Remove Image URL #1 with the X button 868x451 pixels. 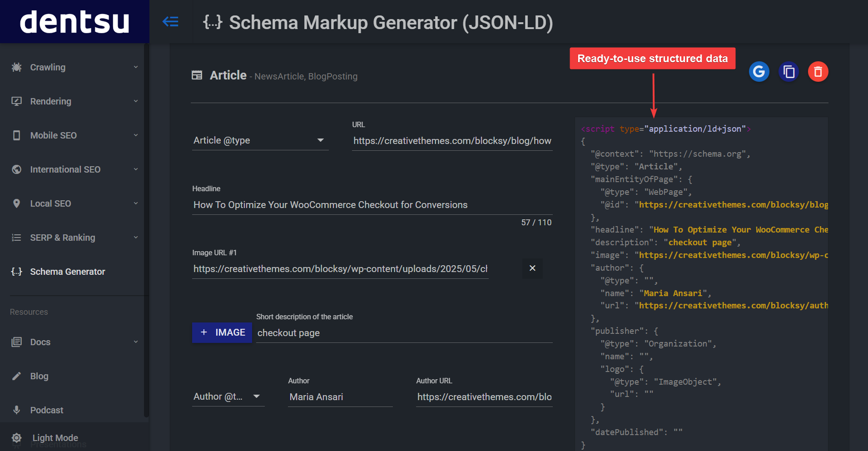point(532,268)
